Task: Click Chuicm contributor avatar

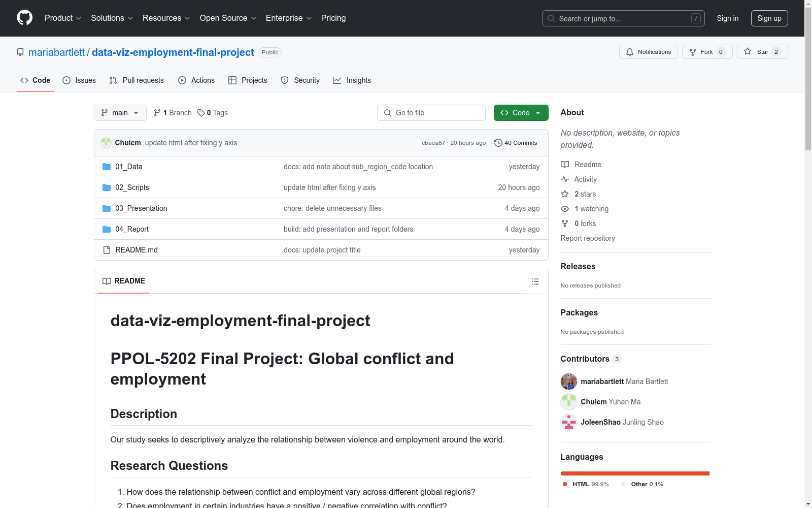Action: 569,402
